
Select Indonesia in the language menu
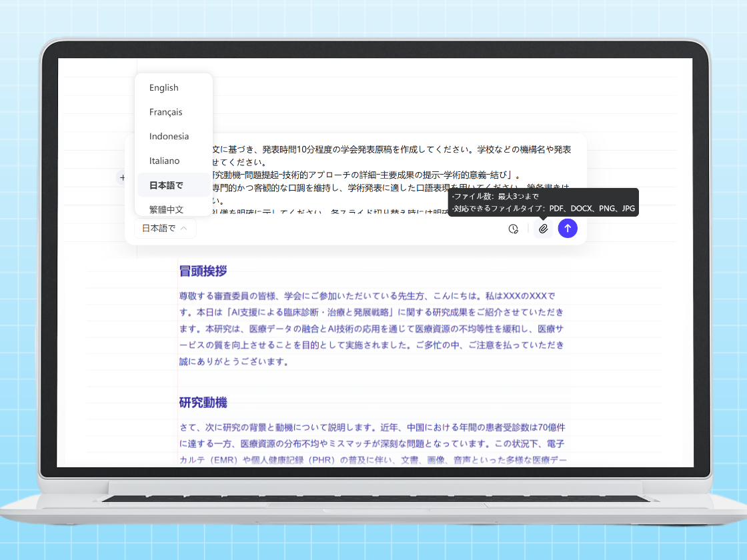(167, 136)
